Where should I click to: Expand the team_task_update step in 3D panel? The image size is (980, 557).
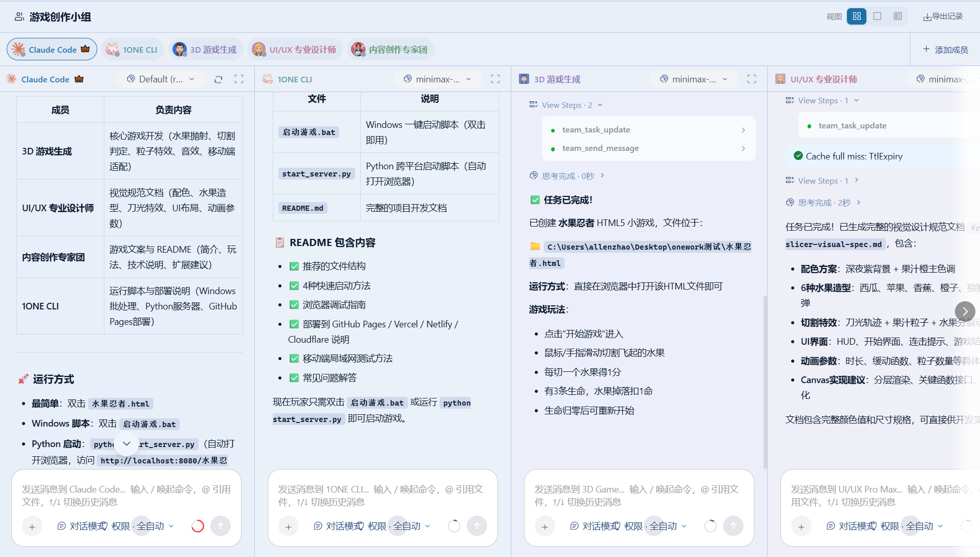click(x=648, y=130)
